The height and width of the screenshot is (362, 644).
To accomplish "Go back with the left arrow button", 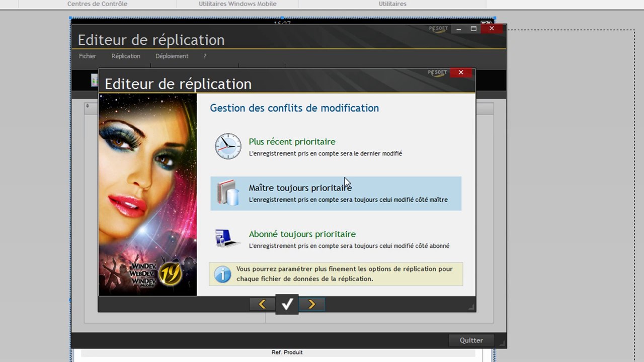I will pyautogui.click(x=262, y=304).
